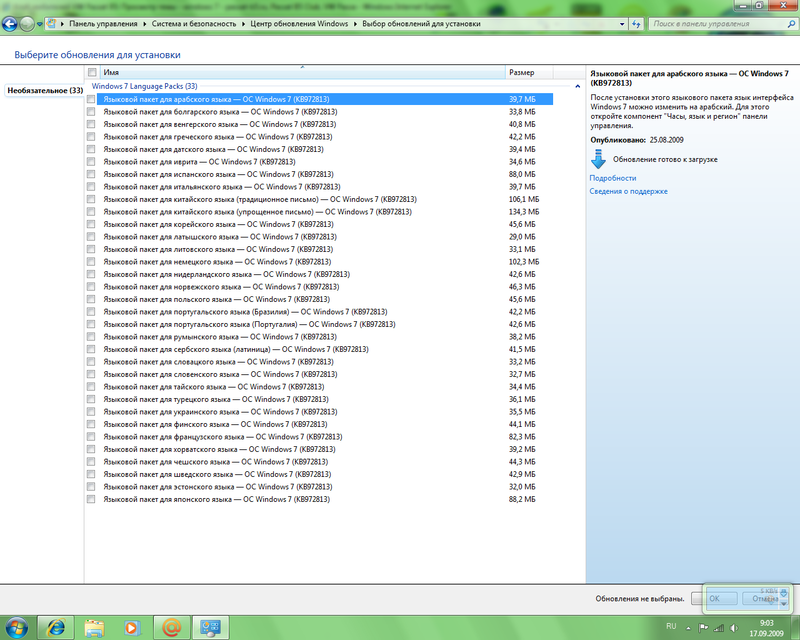Image resolution: width=800 pixels, height=640 pixels.
Task: Launch Internet Explorer from taskbar
Action: point(56,628)
